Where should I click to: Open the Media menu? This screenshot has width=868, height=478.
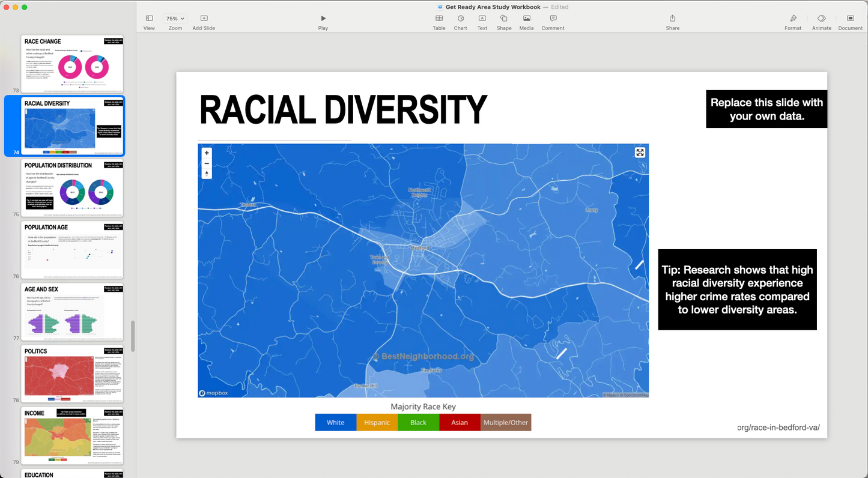527,22
